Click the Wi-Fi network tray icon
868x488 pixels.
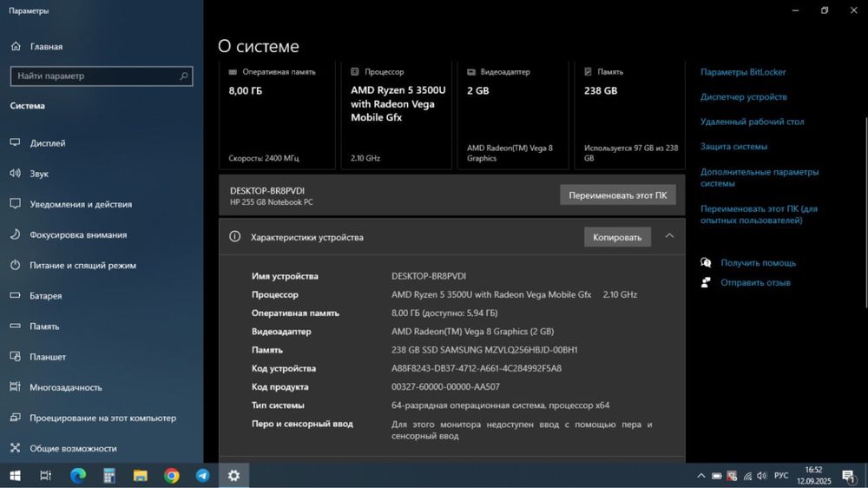point(747,476)
